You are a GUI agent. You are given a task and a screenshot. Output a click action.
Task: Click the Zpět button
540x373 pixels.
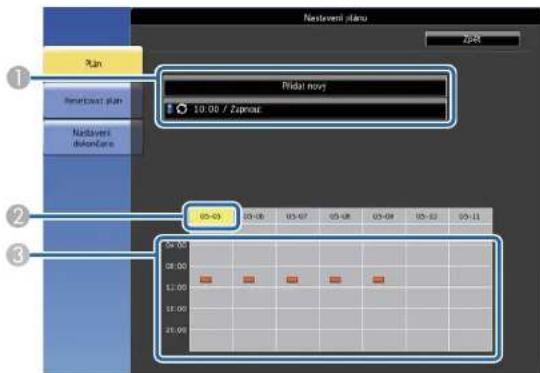[472, 40]
